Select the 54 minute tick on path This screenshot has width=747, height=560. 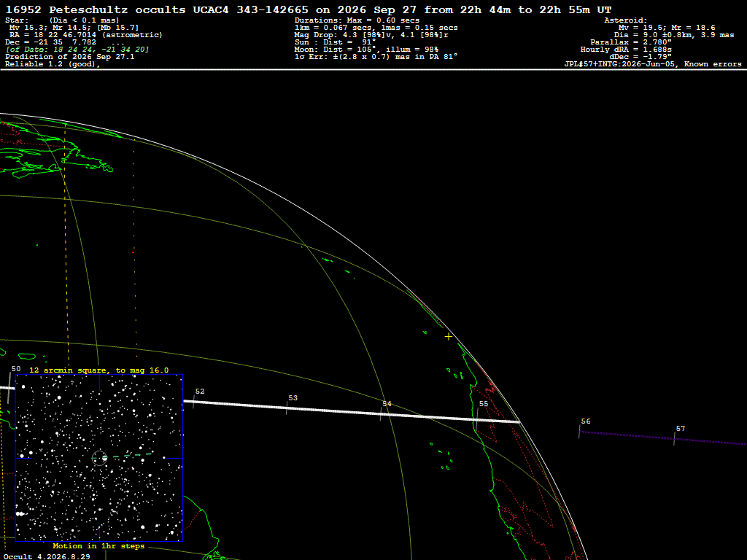click(x=381, y=414)
